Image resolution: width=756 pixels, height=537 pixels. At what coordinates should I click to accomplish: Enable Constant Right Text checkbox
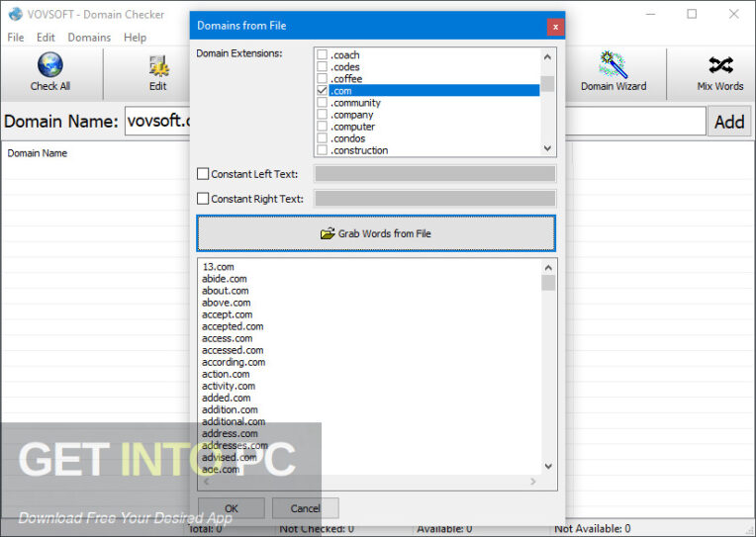[203, 199]
